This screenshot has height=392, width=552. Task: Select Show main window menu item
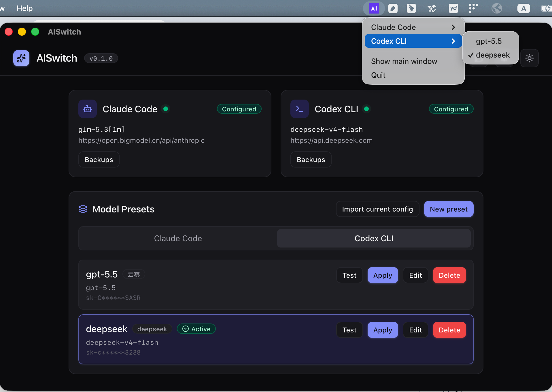[413, 61]
